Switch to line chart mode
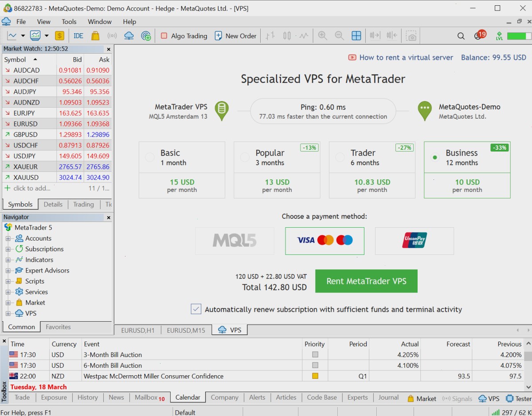 pos(303,36)
